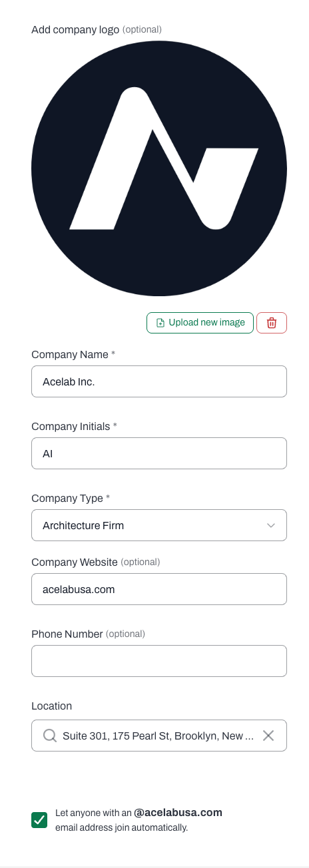The image size is (309, 868).
Task: Select the circular company logo image
Action: coord(159,168)
